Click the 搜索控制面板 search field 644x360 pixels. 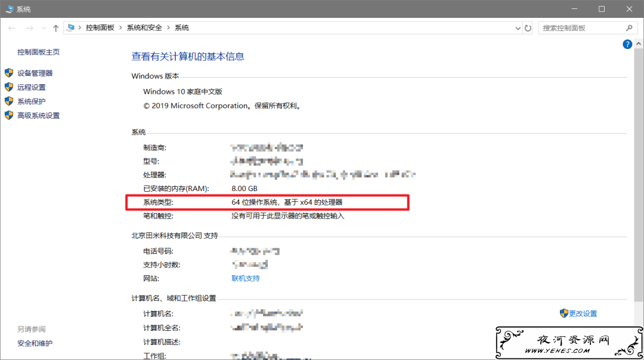(587, 28)
